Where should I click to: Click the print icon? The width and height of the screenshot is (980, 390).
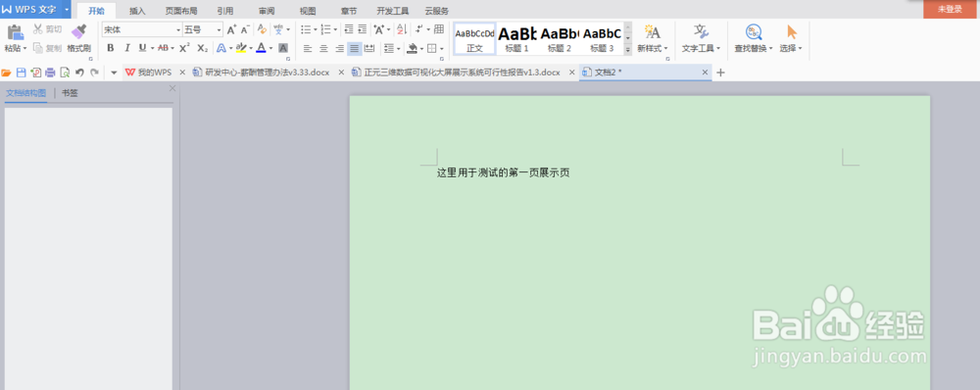(x=50, y=73)
